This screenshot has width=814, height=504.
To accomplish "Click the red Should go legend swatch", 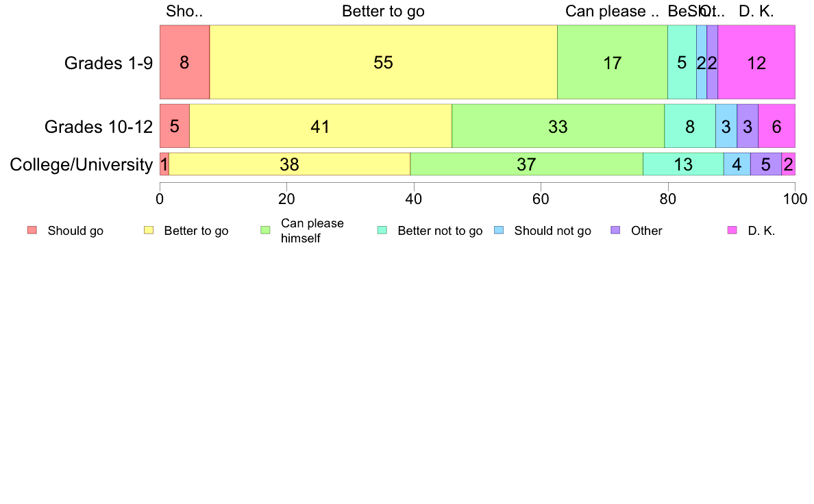I will point(32,230).
